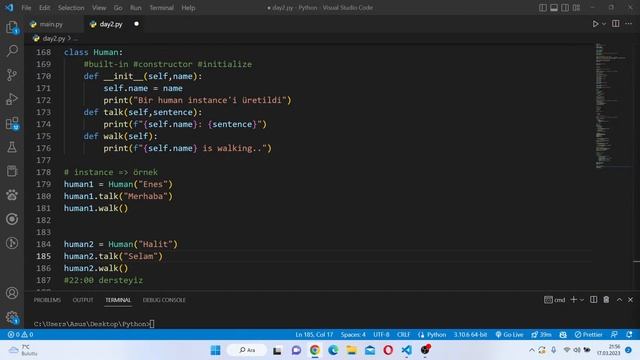Expand the run options dropdown arrow
Image resolution: width=640 pixels, height=360 pixels.
(x=604, y=24)
